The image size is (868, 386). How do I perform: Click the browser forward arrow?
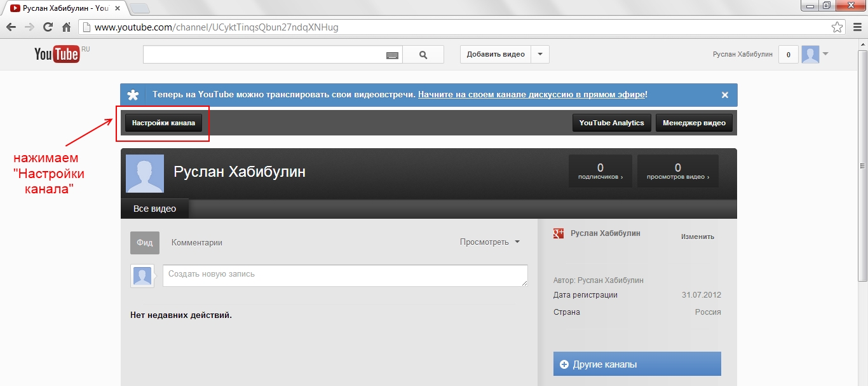point(29,27)
